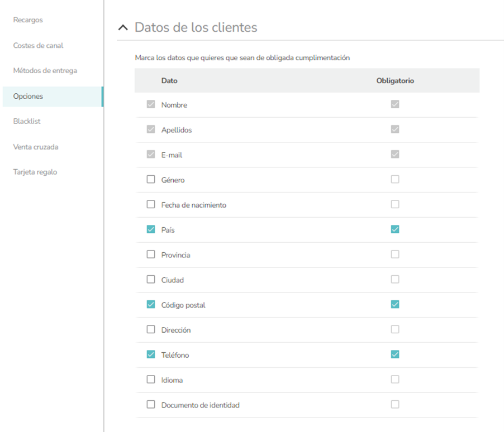This screenshot has height=432, width=504.
Task: Go to Costes de canal
Action: [38, 46]
